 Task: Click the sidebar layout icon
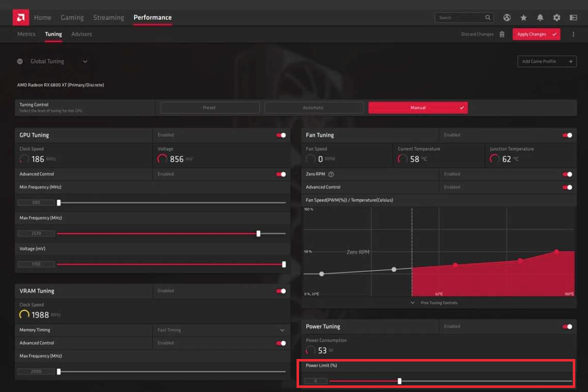click(573, 17)
